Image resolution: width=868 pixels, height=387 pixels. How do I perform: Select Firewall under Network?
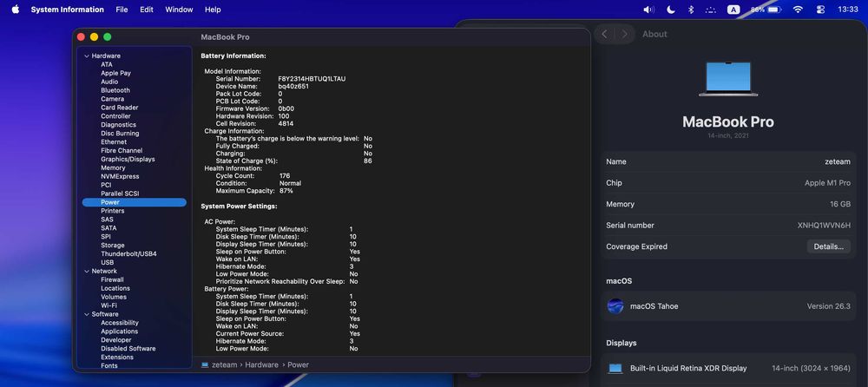point(112,280)
